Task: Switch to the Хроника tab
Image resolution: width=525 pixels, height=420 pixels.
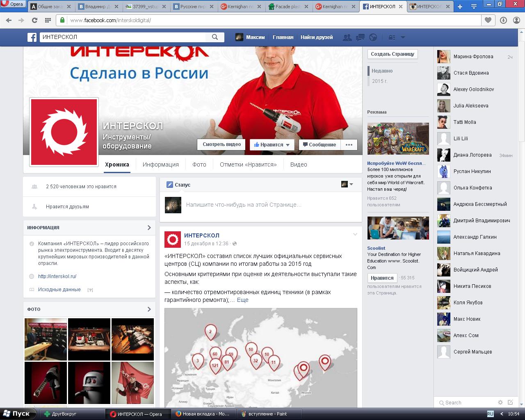Action: point(117,164)
